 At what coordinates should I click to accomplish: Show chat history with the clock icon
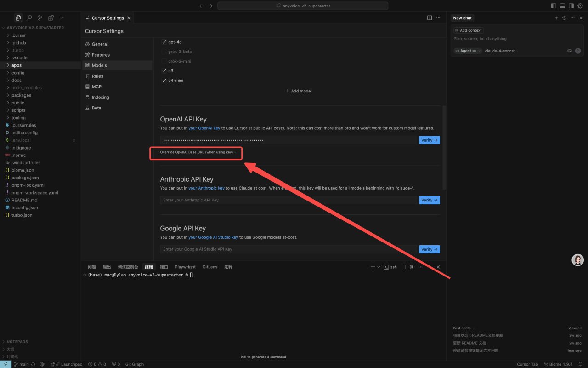coord(564,18)
